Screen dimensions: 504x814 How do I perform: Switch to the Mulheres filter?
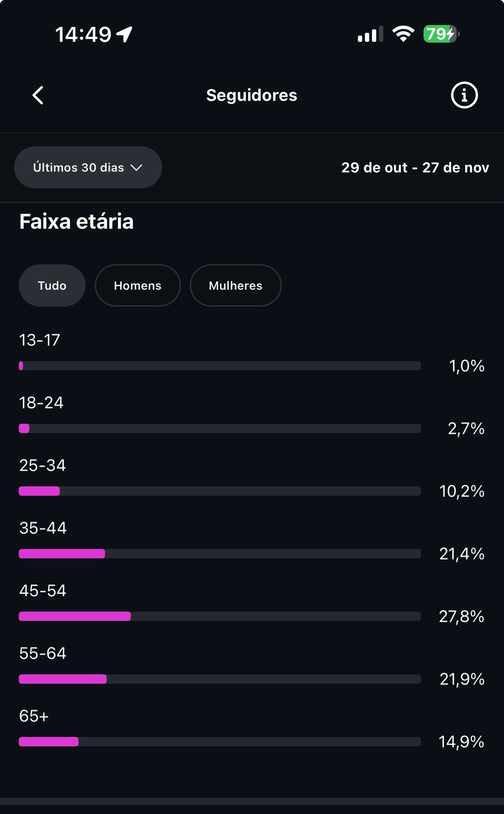[x=235, y=285]
